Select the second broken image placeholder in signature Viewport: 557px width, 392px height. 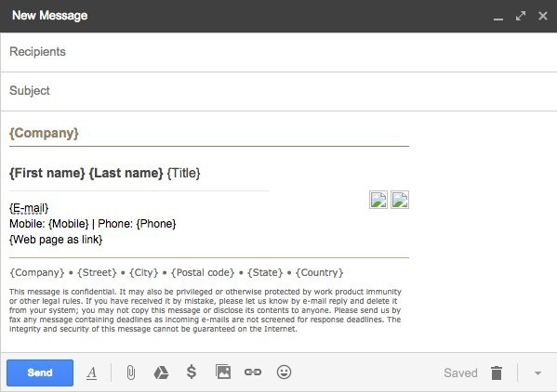click(400, 200)
